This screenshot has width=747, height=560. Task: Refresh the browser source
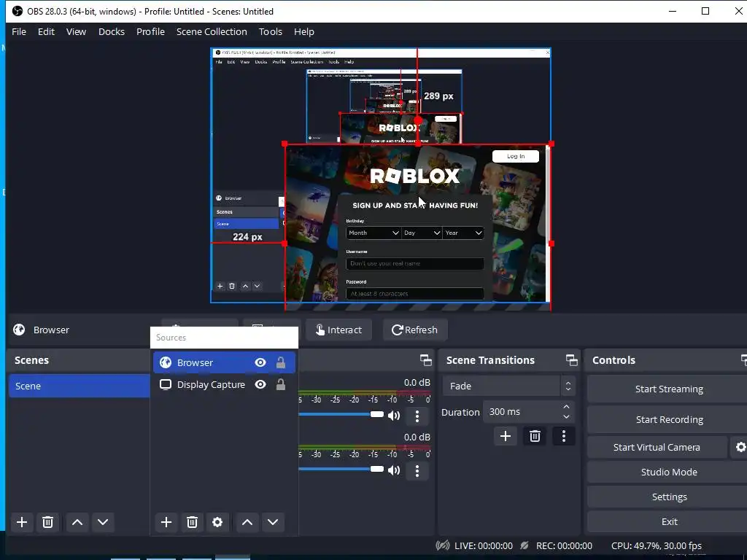click(x=415, y=330)
